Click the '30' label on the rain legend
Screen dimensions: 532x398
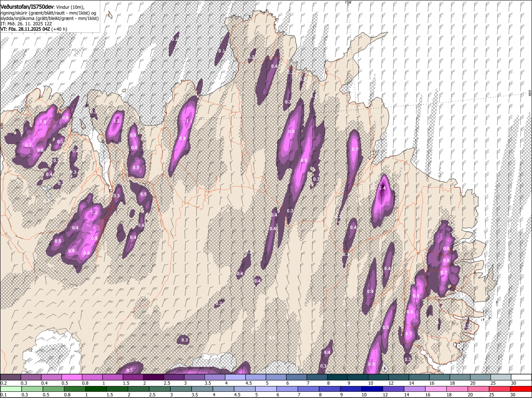513,395
